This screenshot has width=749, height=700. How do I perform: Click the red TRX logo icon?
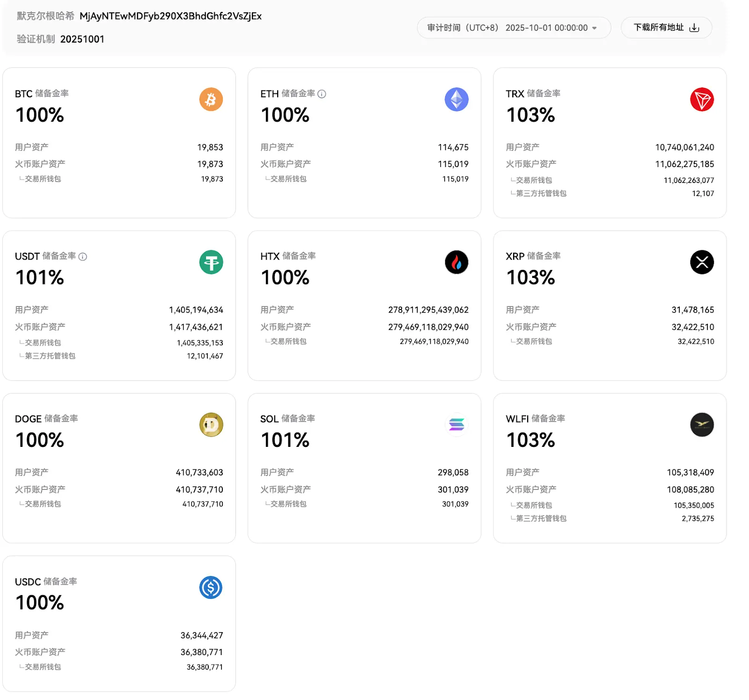pos(702,99)
